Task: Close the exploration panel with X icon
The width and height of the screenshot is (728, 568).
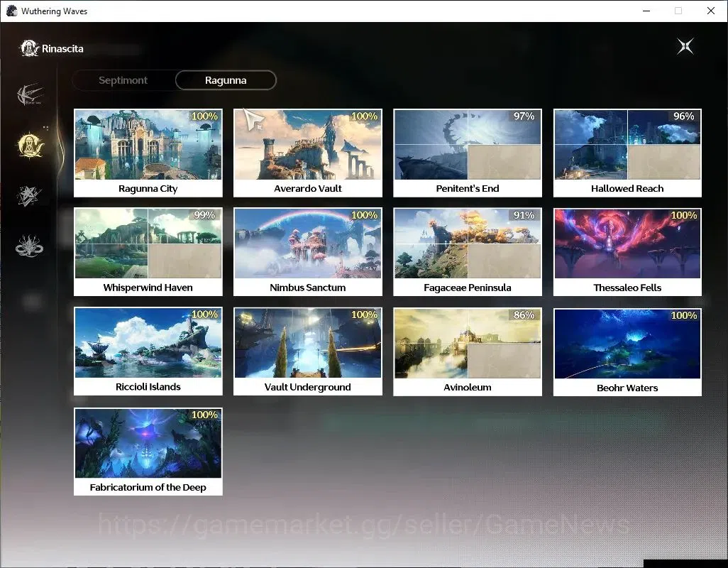Action: 685,46
